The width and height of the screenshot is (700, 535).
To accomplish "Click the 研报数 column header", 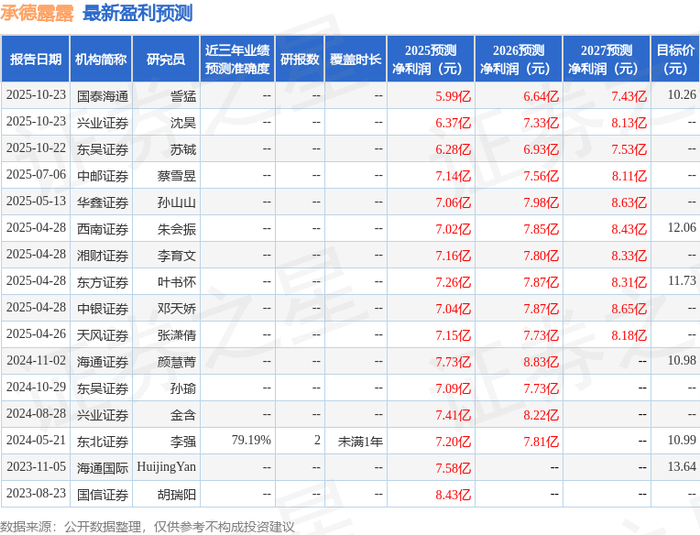I will [300, 59].
